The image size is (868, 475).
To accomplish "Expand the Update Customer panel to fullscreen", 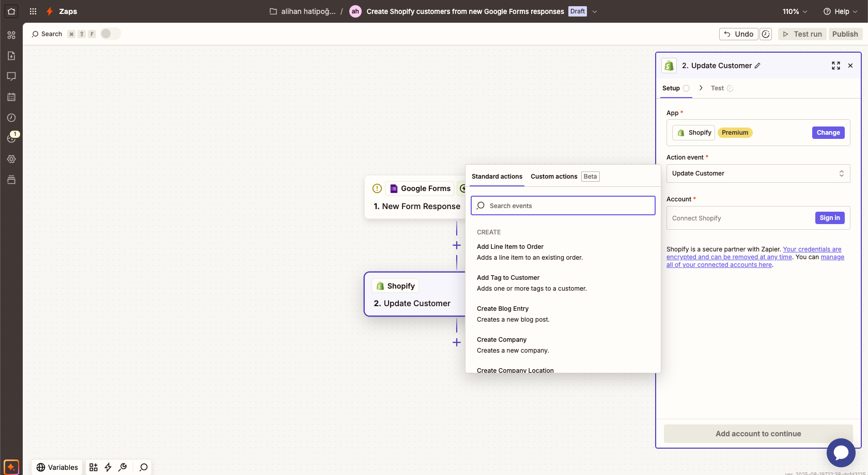I will click(835, 66).
